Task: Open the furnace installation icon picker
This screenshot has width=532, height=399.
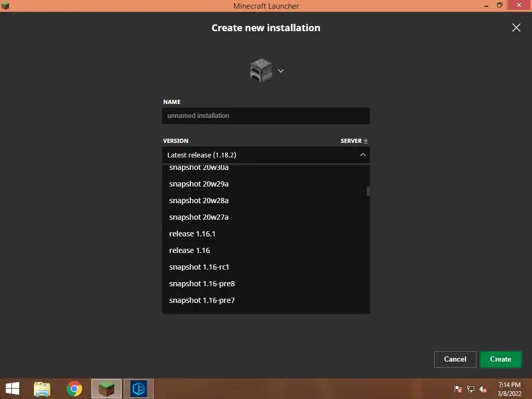Action: [261, 71]
